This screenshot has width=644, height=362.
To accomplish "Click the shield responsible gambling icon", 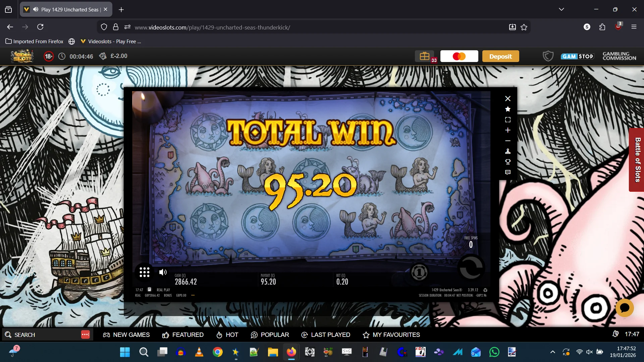I will 548,56.
